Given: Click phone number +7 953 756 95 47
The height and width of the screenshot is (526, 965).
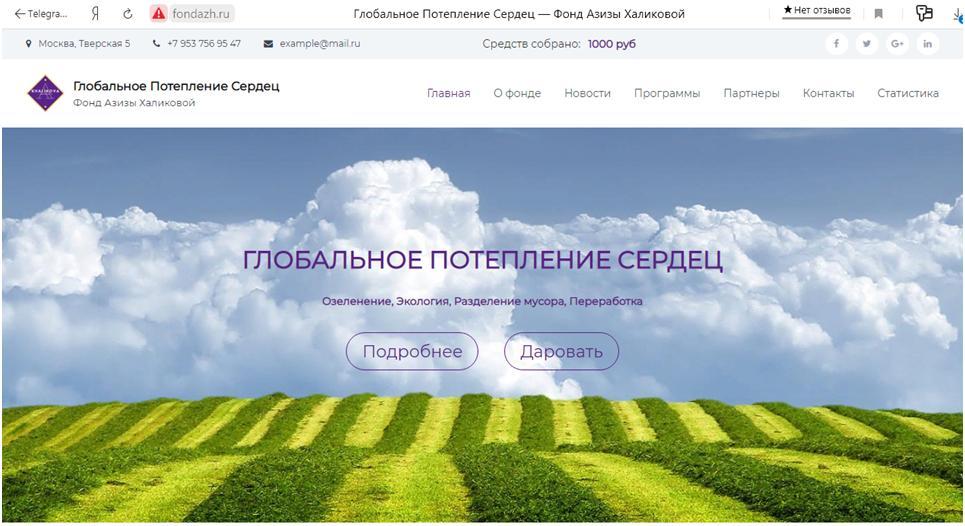Looking at the screenshot, I should coord(204,44).
